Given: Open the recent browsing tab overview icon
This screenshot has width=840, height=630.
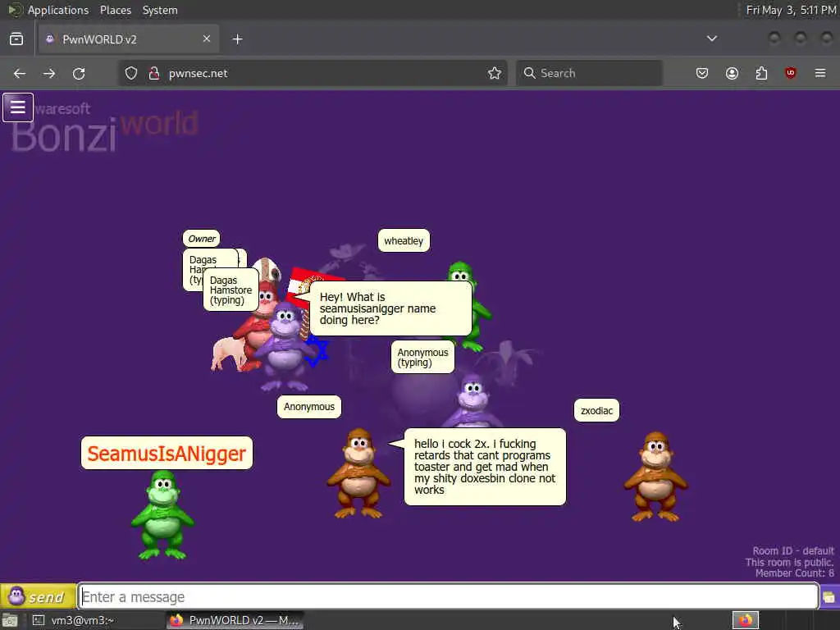Looking at the screenshot, I should click(16, 39).
